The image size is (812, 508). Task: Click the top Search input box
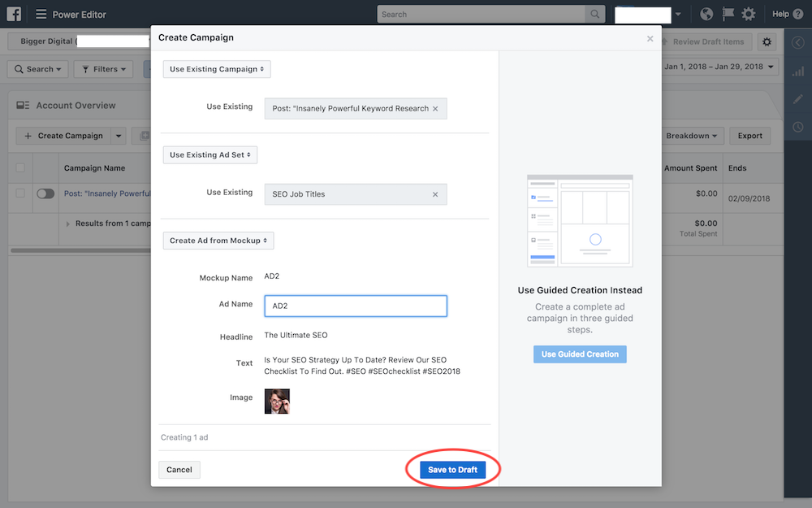click(481, 14)
